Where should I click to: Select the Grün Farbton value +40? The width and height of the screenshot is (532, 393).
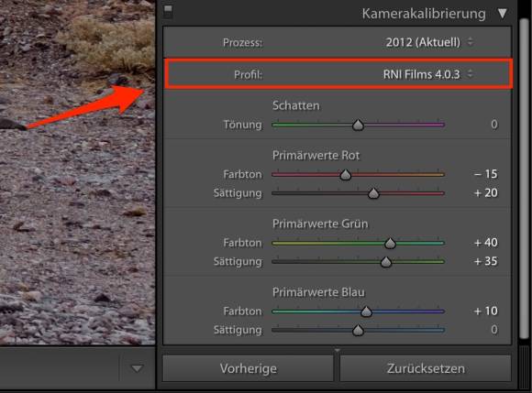click(486, 243)
